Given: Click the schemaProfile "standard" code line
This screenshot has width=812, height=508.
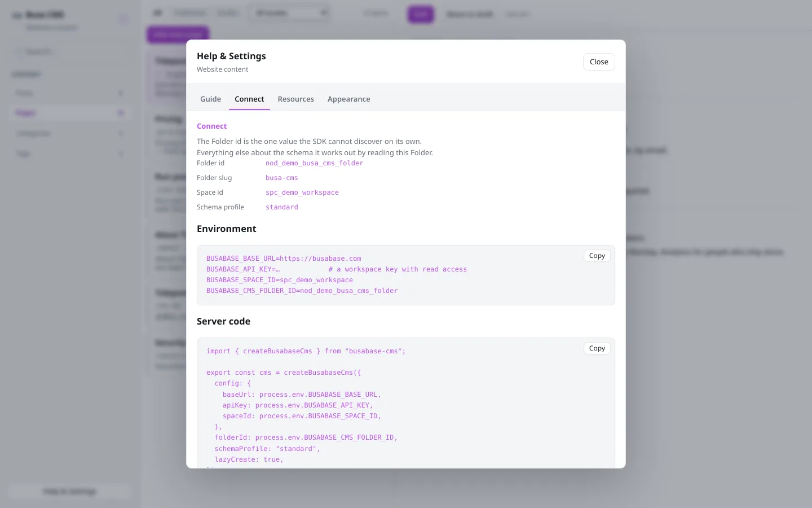Looking at the screenshot, I should 267,449.
